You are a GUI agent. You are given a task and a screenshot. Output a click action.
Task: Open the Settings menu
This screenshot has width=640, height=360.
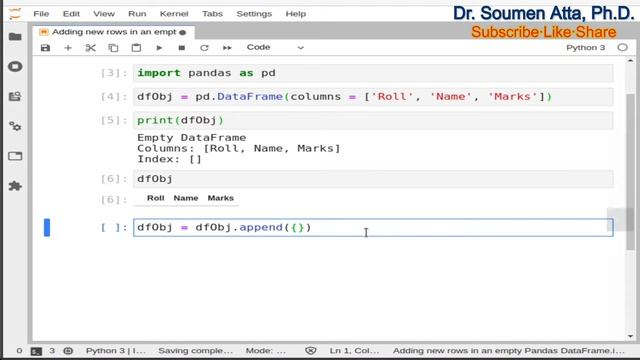tap(254, 14)
